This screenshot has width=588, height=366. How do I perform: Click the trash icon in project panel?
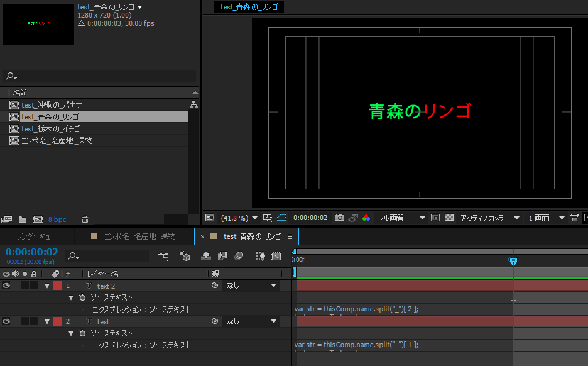click(x=85, y=219)
